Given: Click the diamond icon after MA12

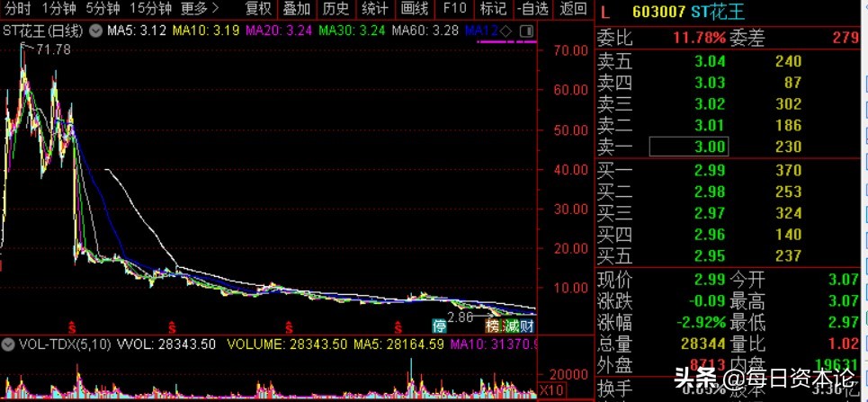Looking at the screenshot, I should (506, 31).
